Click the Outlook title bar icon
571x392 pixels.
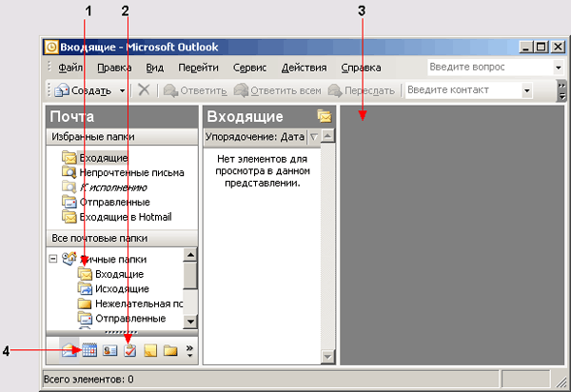click(51, 47)
